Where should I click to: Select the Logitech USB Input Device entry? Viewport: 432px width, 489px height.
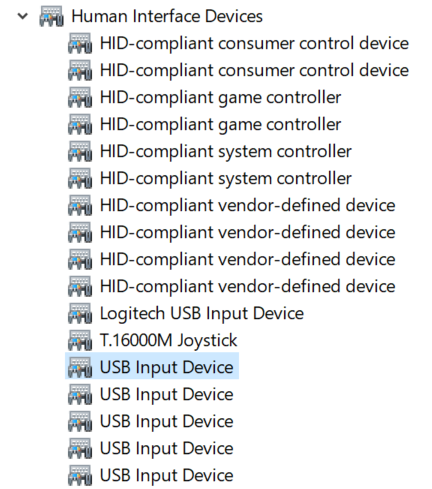pos(202,313)
